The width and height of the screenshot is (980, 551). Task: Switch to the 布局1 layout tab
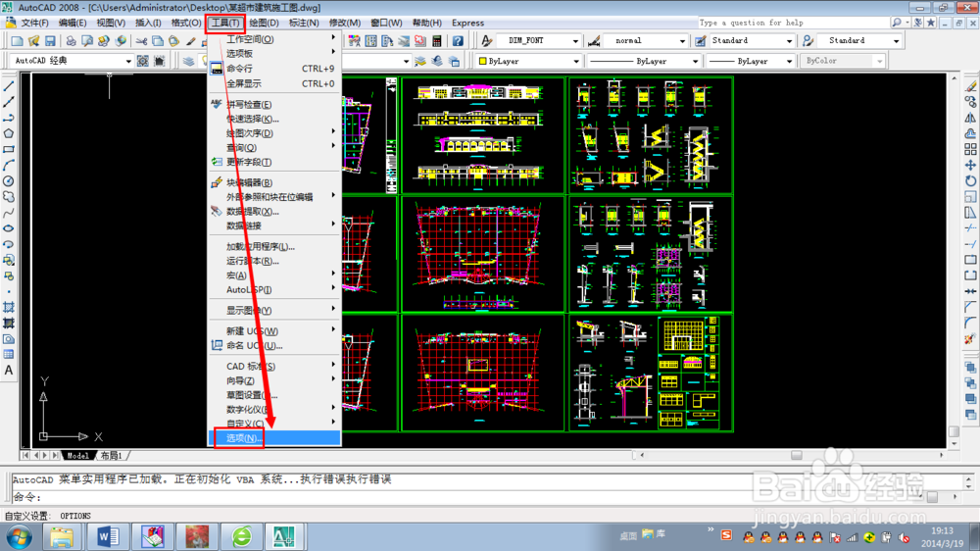[x=112, y=455]
